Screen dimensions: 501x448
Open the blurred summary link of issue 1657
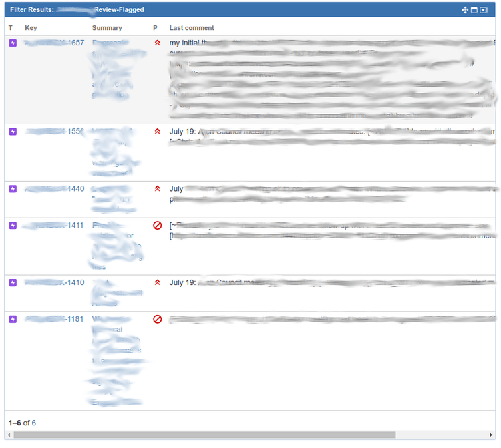[x=118, y=69]
